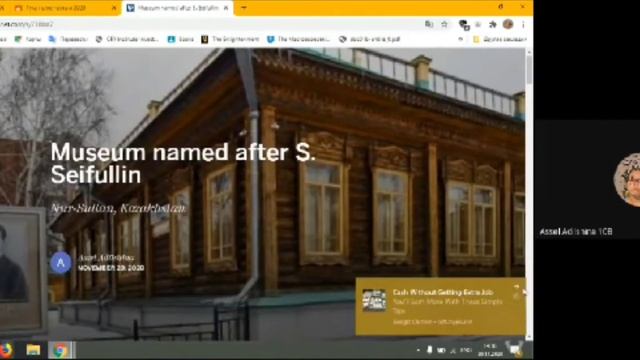The width and height of the screenshot is (640, 360).
Task: Click the author name beside the avatar
Action: click(x=106, y=258)
